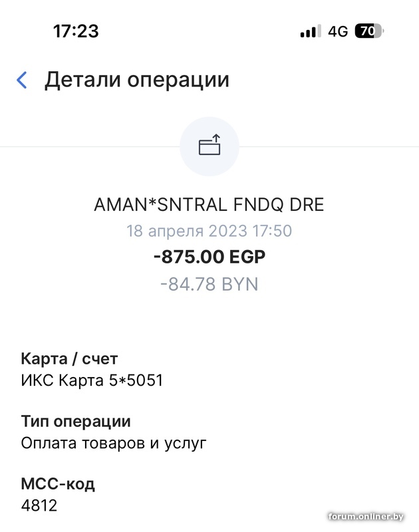This screenshot has height=532, width=419.
Task: Open card ИКС Карта 5*5051
Action: click(x=92, y=381)
